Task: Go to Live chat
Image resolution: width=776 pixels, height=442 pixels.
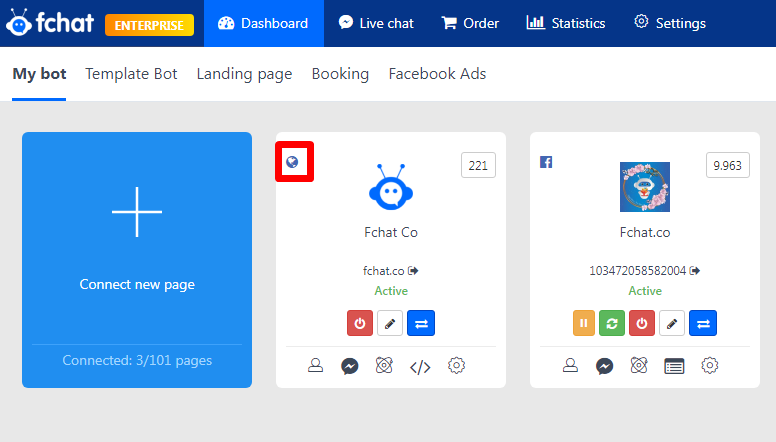Action: point(376,23)
